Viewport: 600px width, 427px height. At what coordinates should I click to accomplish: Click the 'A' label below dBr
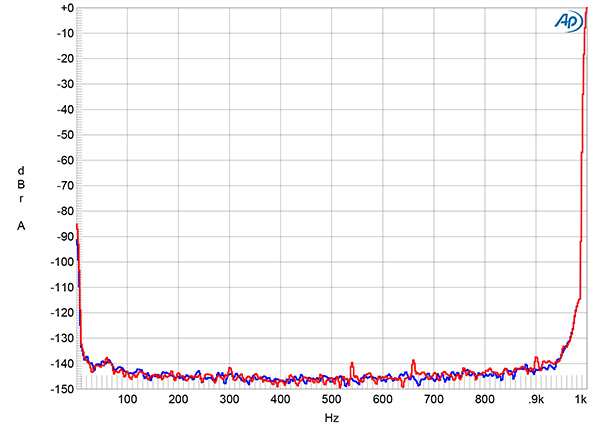point(22,226)
